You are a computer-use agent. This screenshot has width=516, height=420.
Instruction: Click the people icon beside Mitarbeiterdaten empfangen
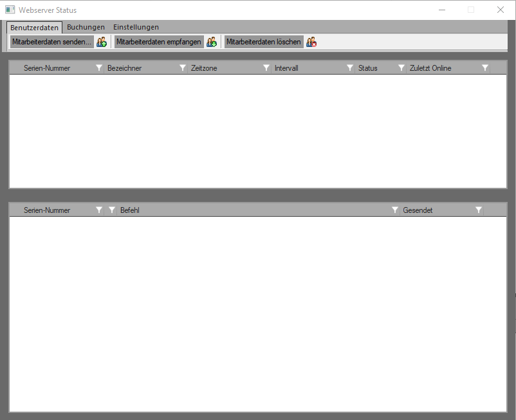(211, 42)
